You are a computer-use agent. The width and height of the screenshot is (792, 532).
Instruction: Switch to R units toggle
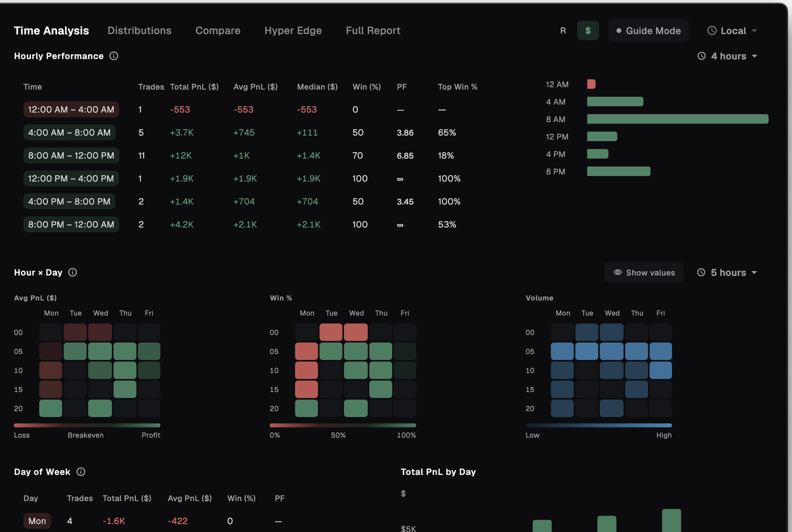coord(563,31)
